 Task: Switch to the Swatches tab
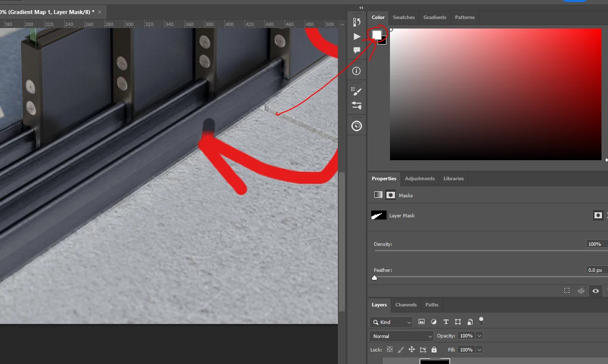(x=403, y=18)
